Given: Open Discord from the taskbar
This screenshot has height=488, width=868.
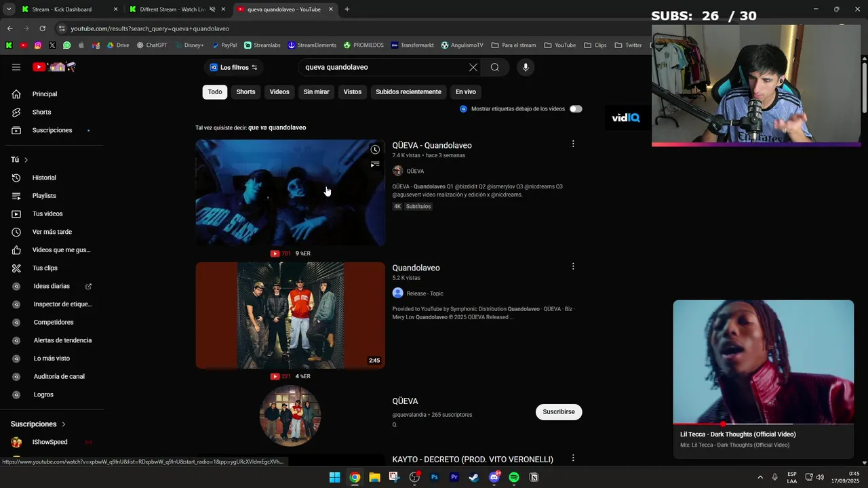Looking at the screenshot, I should pyautogui.click(x=494, y=477).
